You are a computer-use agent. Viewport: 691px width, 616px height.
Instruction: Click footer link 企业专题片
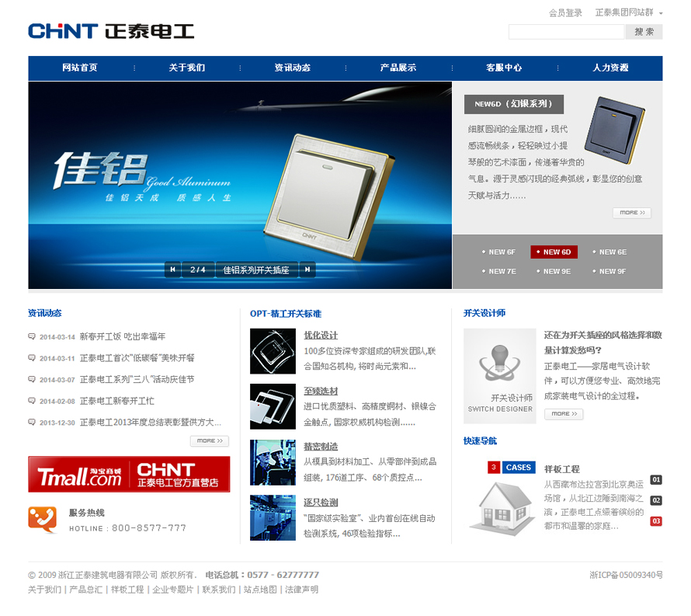172,590
